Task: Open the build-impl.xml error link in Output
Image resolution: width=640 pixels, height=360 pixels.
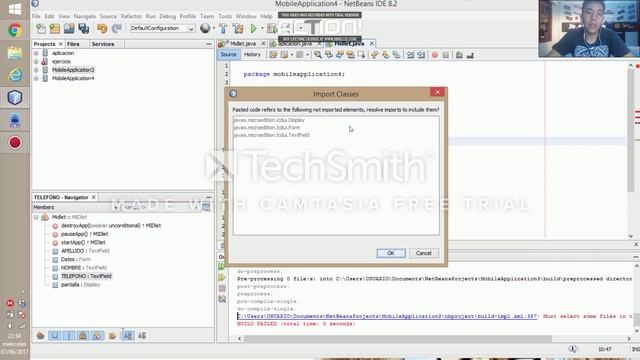Action: point(387,316)
